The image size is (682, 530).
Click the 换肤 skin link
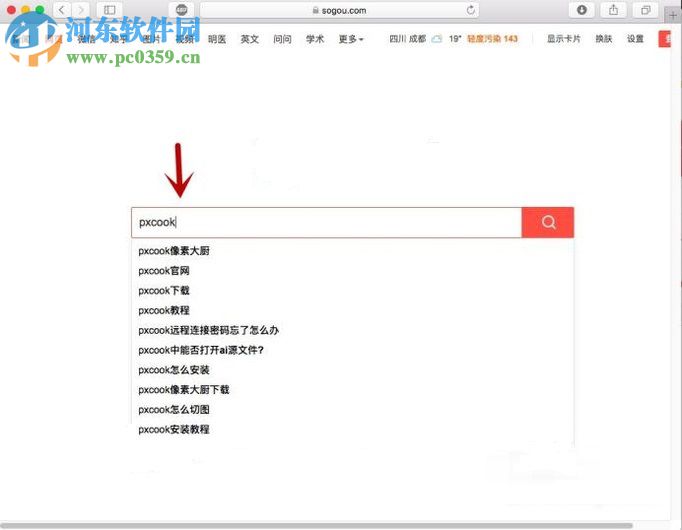pyautogui.click(x=604, y=39)
